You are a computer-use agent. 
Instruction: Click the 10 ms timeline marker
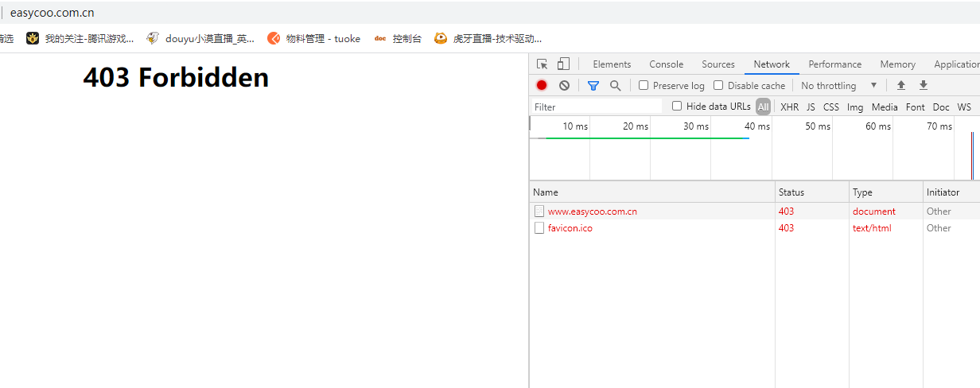point(575,126)
